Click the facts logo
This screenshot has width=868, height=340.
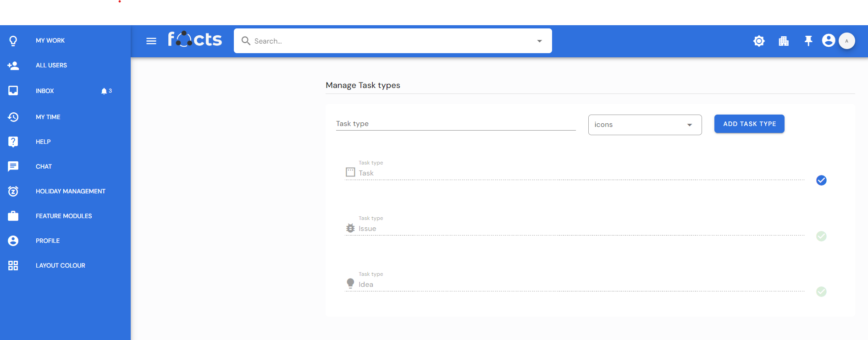(x=195, y=40)
